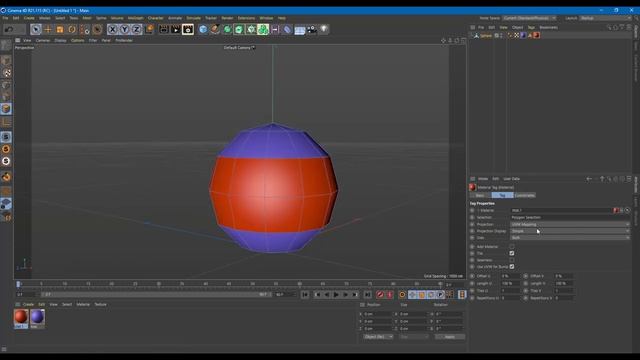The image size is (640, 360).
Task: Open Edit Render Settings icon
Action: 188,29
